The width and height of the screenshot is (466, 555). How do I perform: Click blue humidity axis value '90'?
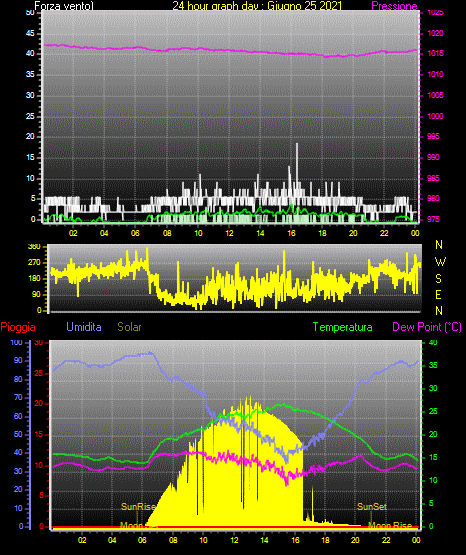[18, 360]
